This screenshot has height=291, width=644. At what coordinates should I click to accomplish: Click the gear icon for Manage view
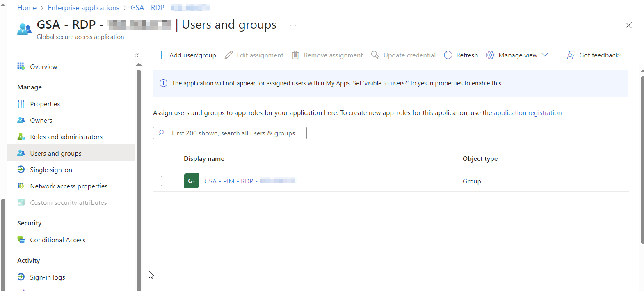pos(490,55)
